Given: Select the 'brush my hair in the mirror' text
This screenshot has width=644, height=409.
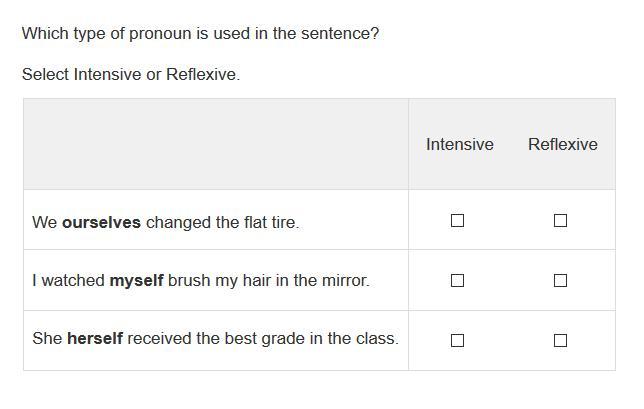Looking at the screenshot, I should pos(268,281).
